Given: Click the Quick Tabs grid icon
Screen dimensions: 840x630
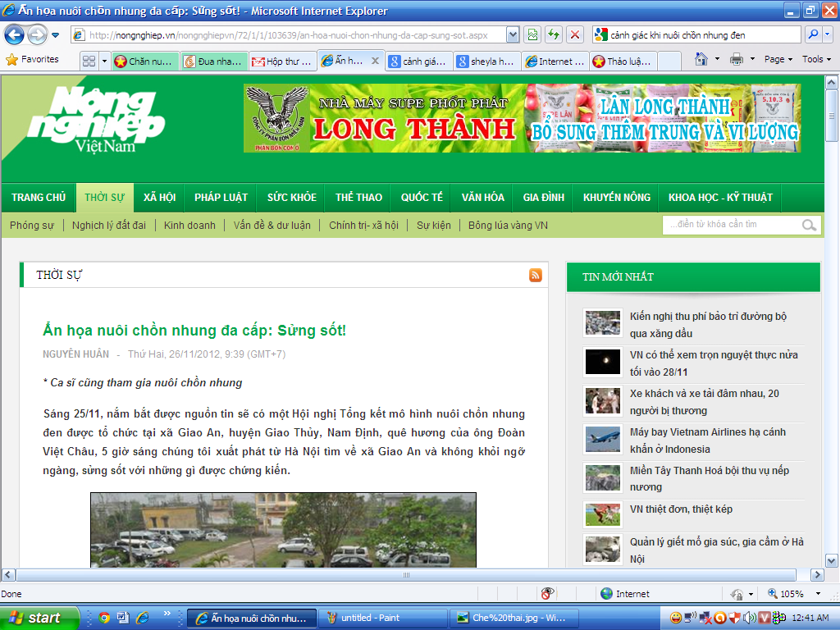Looking at the screenshot, I should (89, 62).
